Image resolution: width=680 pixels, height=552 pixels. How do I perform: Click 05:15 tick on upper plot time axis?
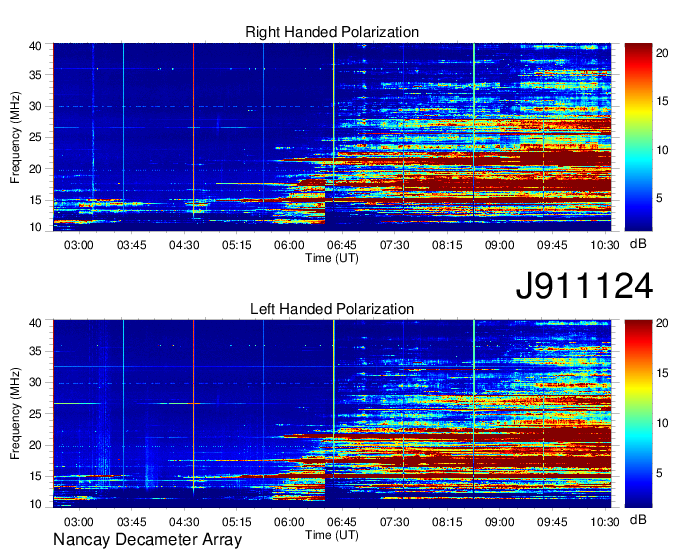pos(237,245)
